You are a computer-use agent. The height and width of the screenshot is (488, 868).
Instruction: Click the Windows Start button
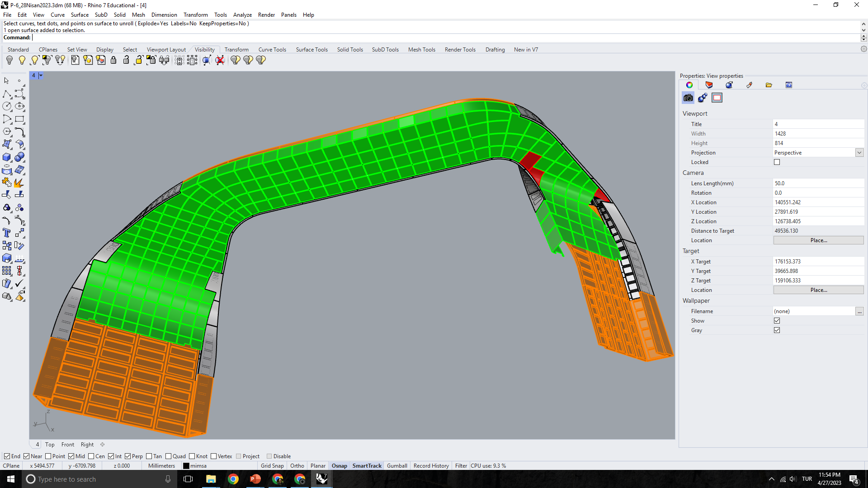(x=11, y=479)
